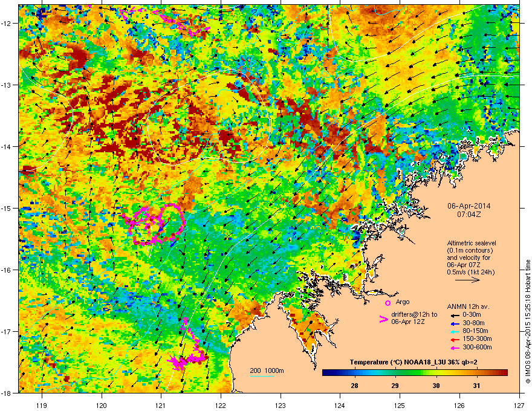Click the colorbar tick label 30

click(436, 386)
